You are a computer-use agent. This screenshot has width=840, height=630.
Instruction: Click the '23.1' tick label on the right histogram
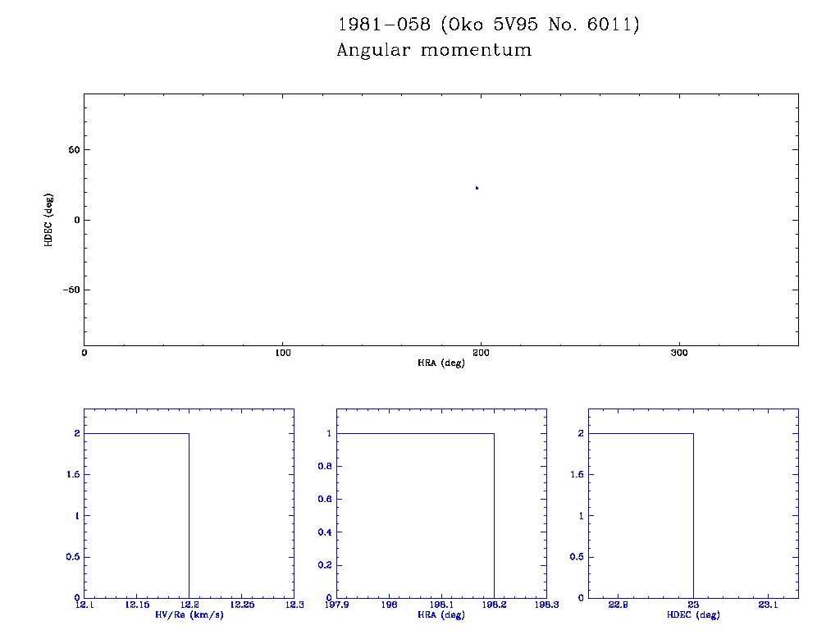coord(768,605)
